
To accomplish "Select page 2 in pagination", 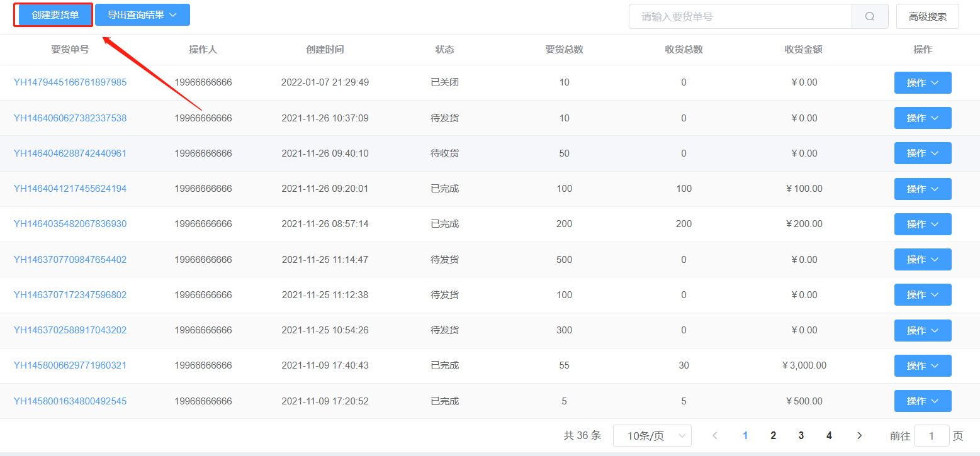I will 773,435.
